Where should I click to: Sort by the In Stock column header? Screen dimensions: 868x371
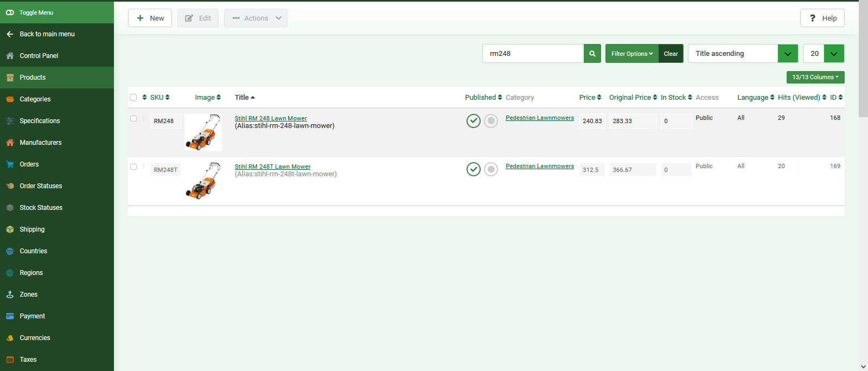676,98
